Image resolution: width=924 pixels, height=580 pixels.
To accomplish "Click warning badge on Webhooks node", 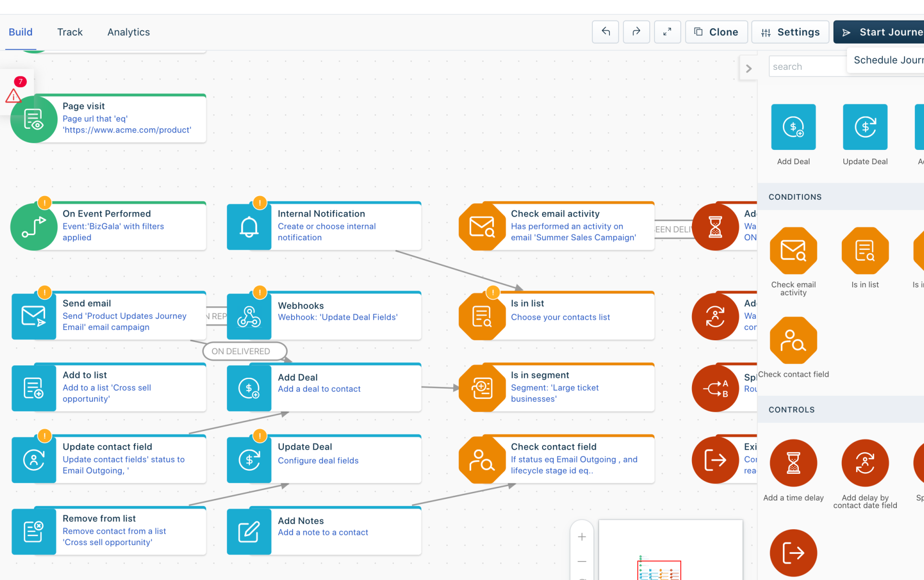I will point(260,293).
